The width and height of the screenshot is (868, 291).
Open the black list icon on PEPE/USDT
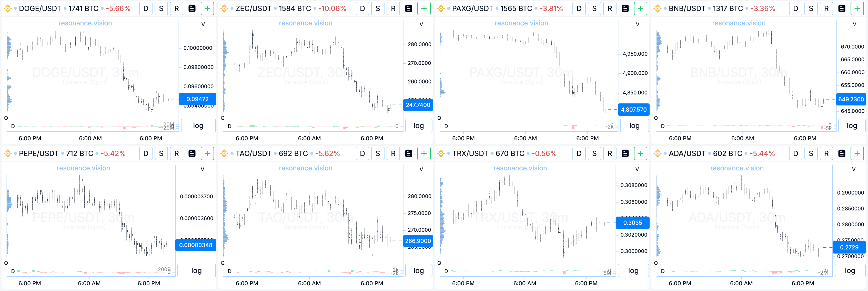[x=192, y=154]
